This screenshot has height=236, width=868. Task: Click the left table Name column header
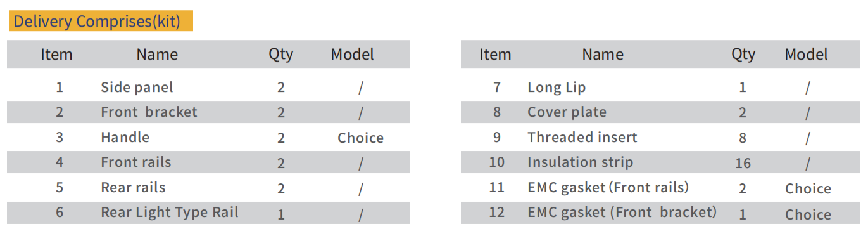point(157,55)
